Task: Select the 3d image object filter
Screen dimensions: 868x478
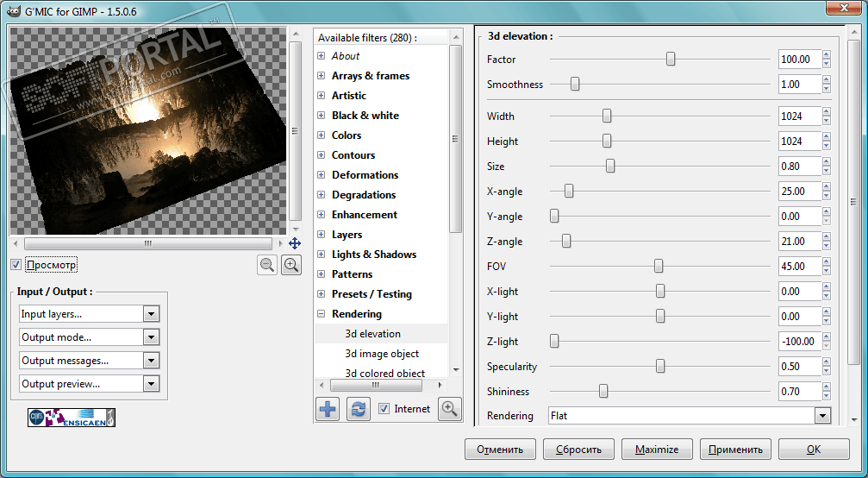Action: click(381, 354)
